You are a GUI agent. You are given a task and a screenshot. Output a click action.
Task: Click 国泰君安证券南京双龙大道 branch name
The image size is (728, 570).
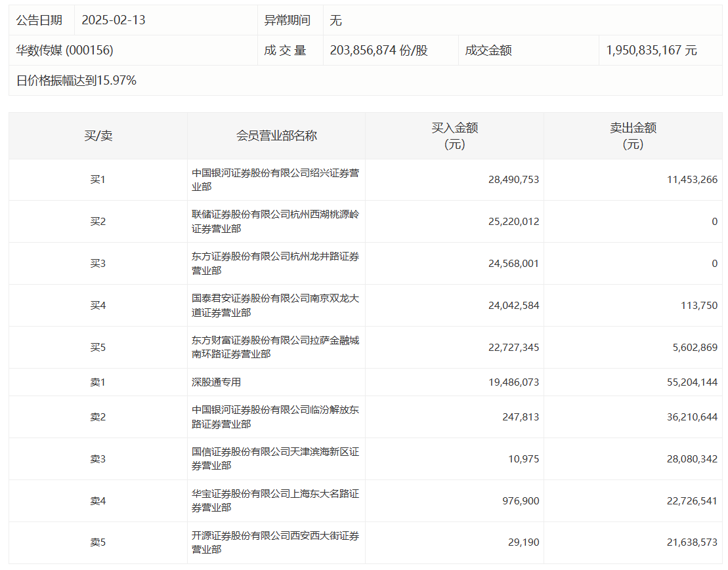(x=276, y=306)
